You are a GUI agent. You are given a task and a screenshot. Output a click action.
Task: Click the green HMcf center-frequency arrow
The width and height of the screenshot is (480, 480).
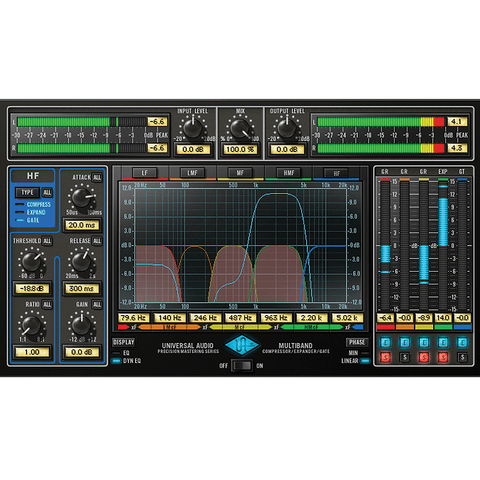(x=311, y=327)
